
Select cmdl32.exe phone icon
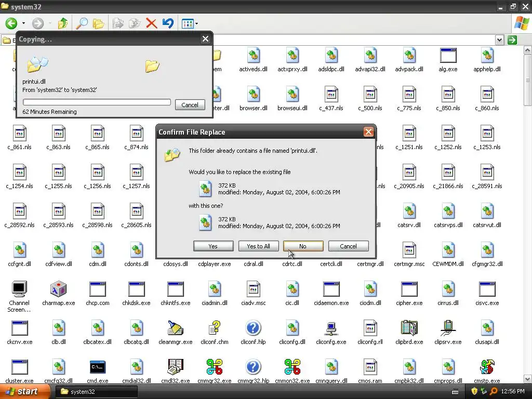pyautogui.click(x=176, y=367)
